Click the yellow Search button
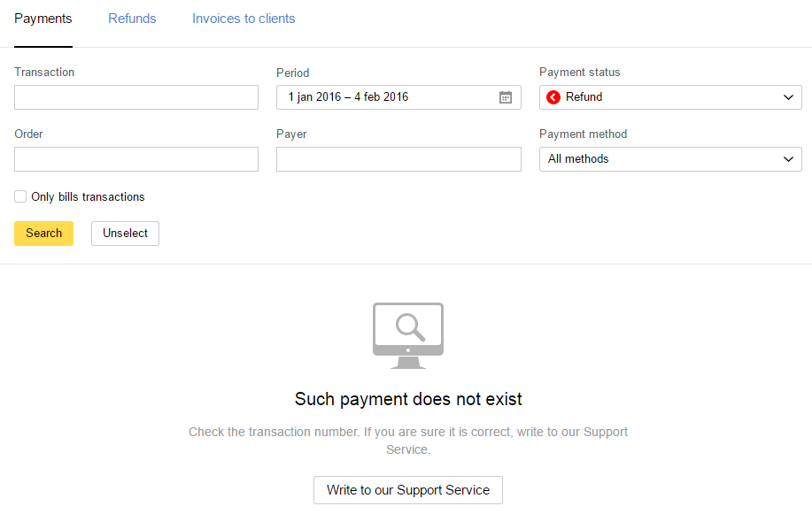This screenshot has height=514, width=812. tap(43, 234)
